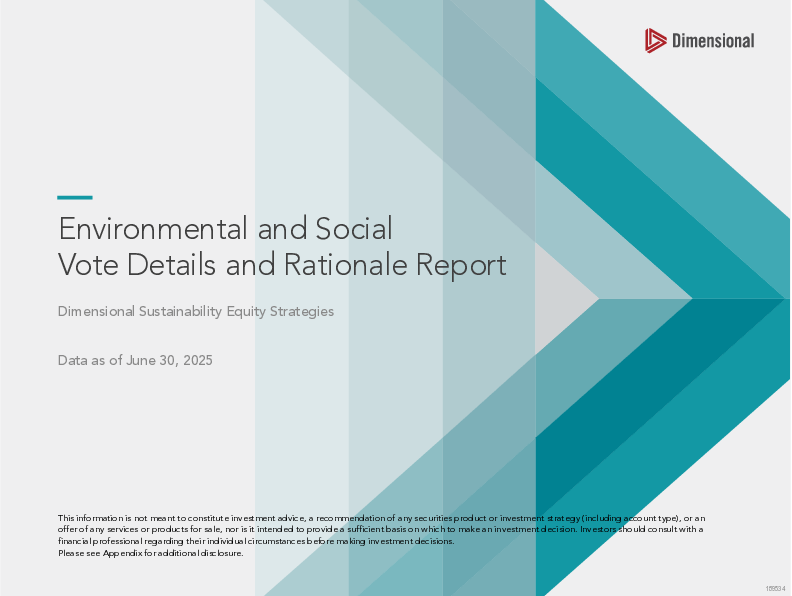Click 'Please see Appendix for additional disclosure.'
The image size is (792, 596).
coord(151,553)
